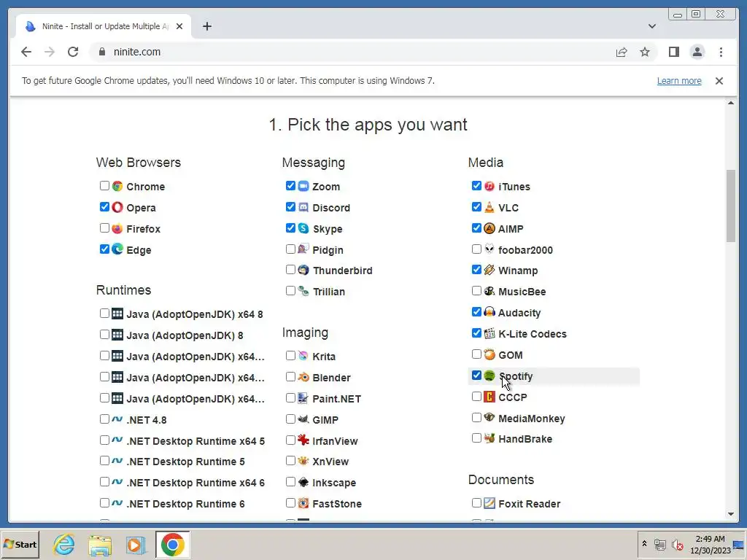Open Internet Explorer from the taskbar
This screenshot has width=747, height=560.
click(x=64, y=544)
